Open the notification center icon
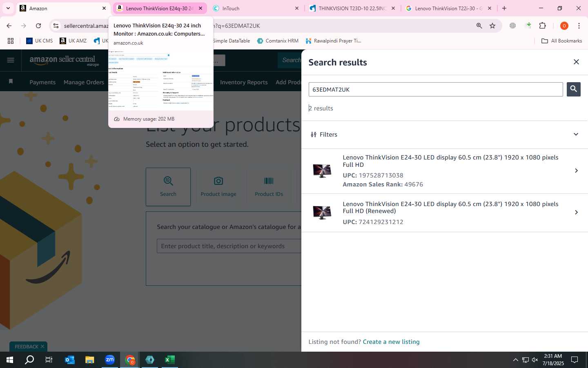 (x=575, y=360)
